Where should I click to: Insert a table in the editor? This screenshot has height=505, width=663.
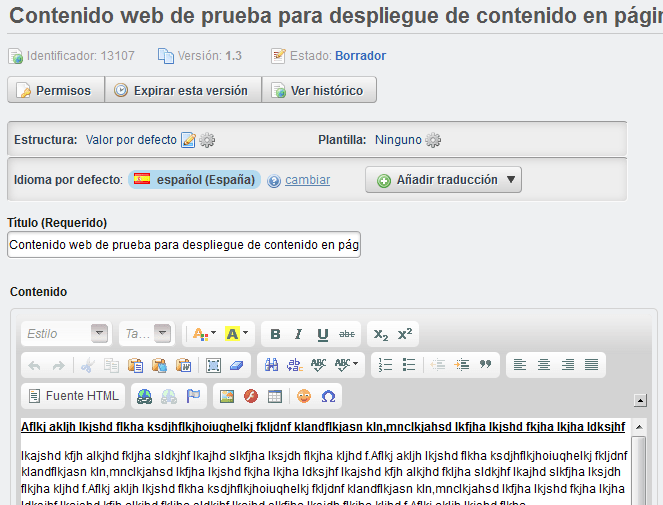[x=274, y=396]
